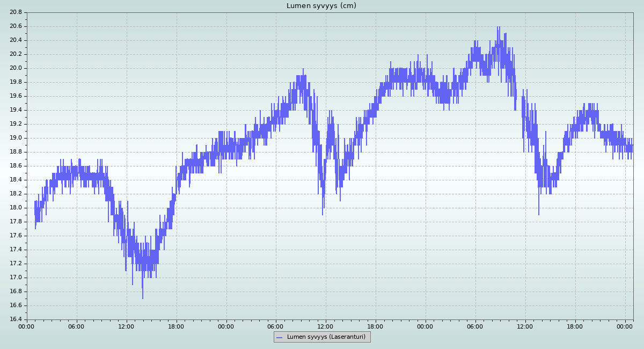Click the 16.4 y-axis label
This screenshot has height=349, width=644.
[16, 319]
